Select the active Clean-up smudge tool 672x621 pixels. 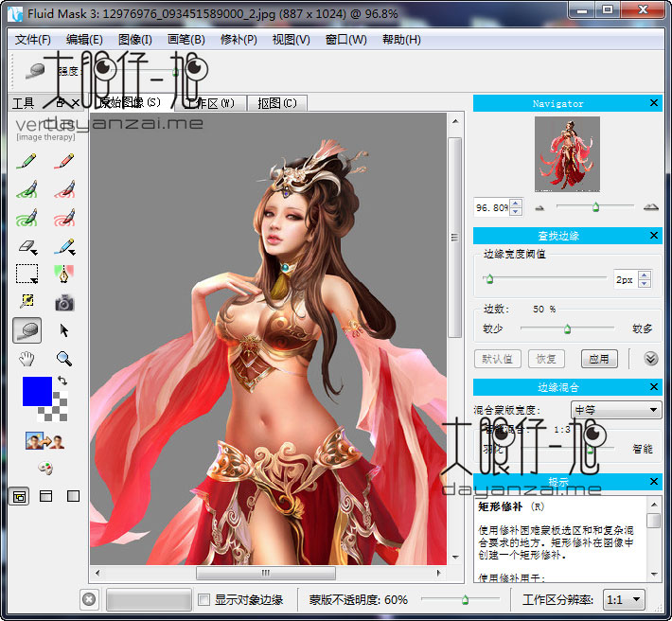click(x=27, y=330)
